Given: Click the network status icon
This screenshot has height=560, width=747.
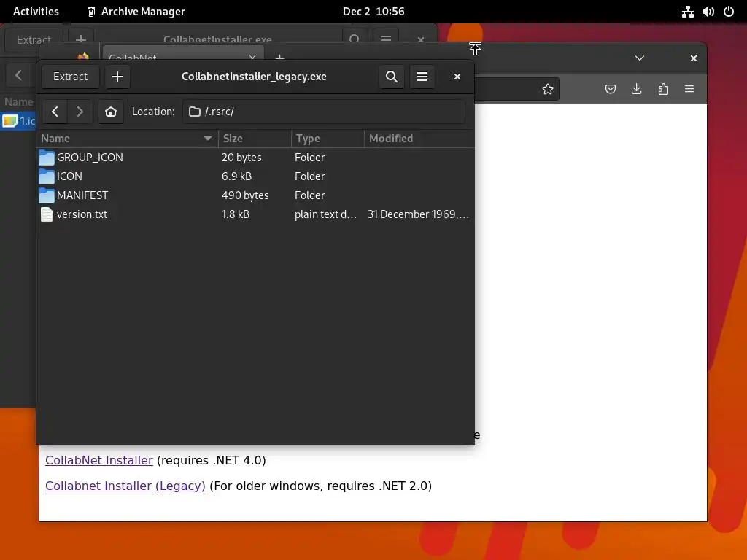Looking at the screenshot, I should point(687,12).
